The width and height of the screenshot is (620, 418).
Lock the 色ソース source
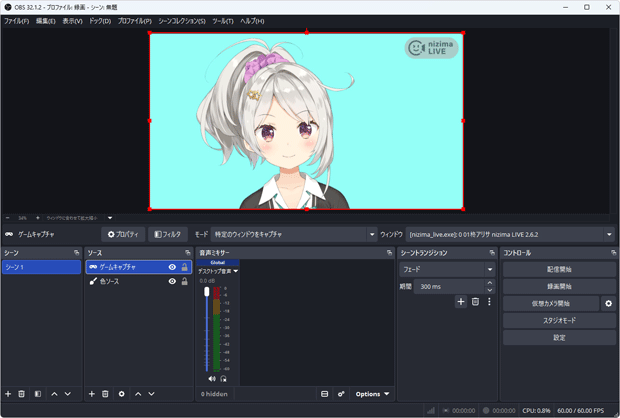click(x=184, y=281)
